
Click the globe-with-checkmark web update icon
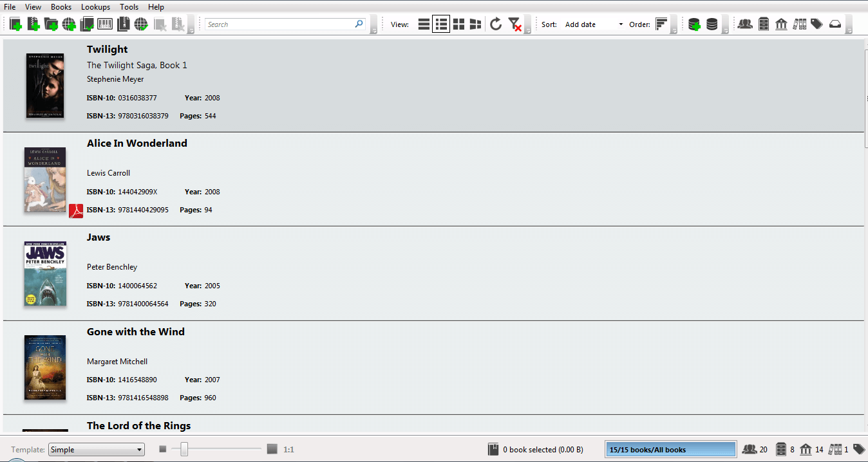[x=141, y=24]
